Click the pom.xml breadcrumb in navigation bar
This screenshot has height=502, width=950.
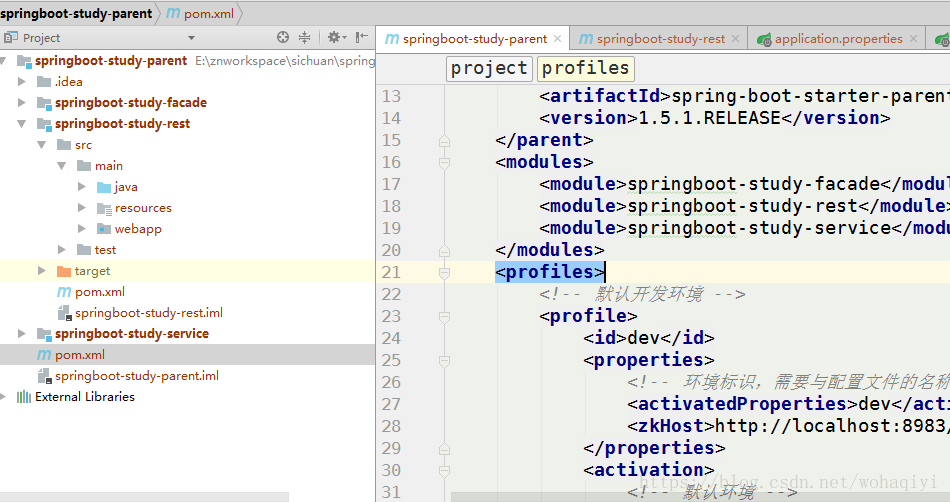tap(201, 13)
